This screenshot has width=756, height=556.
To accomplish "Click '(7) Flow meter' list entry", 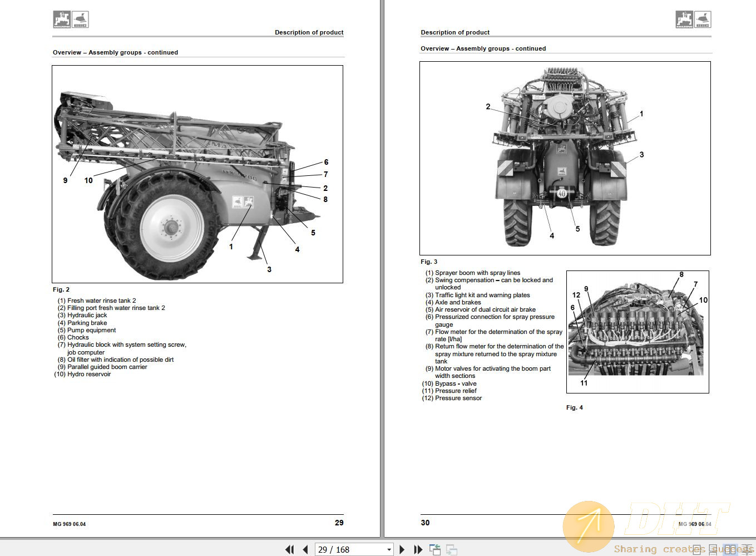I will point(494,335).
